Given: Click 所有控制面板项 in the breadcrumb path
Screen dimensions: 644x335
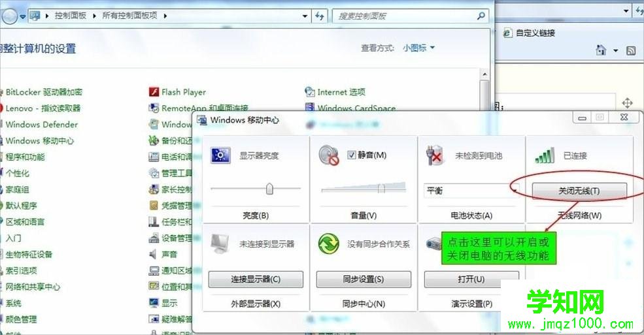Looking at the screenshot, I should [130, 16].
